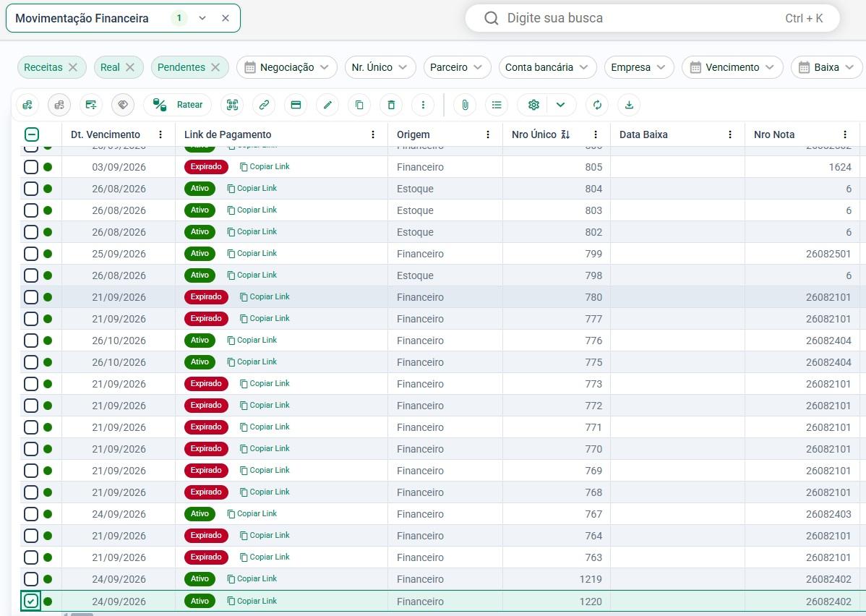The image size is (866, 616).
Task: Click the handshake icon in toolbar
Action: click(x=123, y=105)
